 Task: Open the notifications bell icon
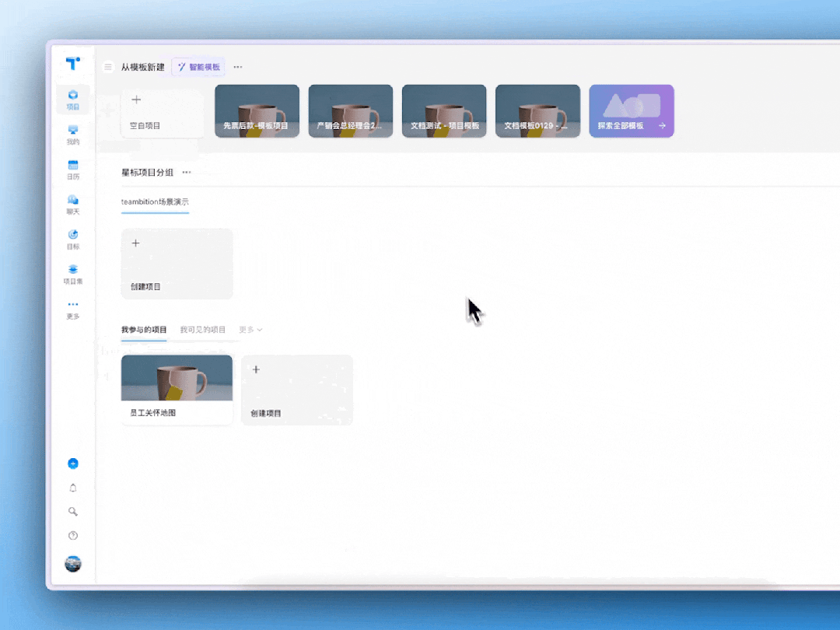pyautogui.click(x=73, y=488)
